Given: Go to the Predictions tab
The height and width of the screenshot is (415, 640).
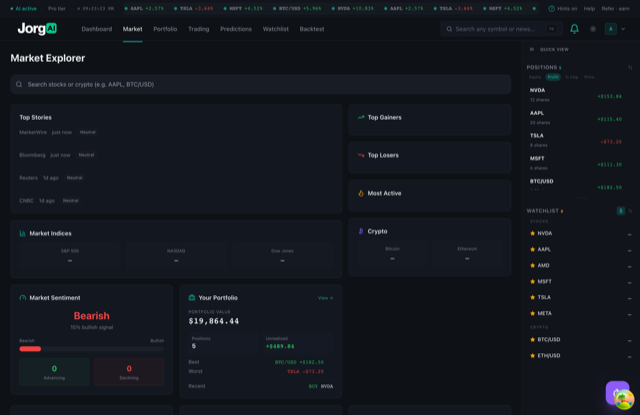Looking at the screenshot, I should tap(236, 29).
